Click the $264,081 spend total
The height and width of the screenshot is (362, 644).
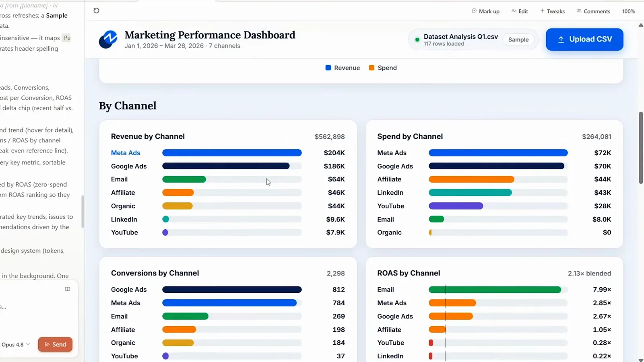pyautogui.click(x=597, y=137)
